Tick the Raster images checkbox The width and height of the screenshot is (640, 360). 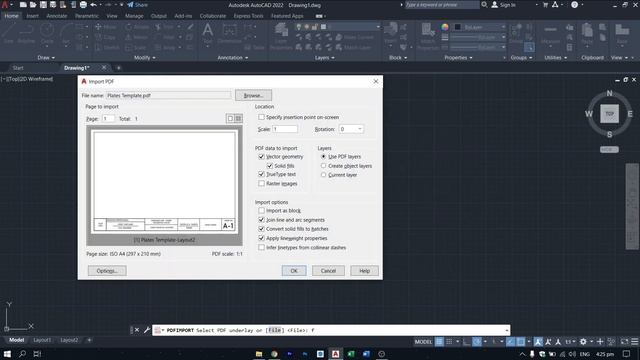(261, 184)
